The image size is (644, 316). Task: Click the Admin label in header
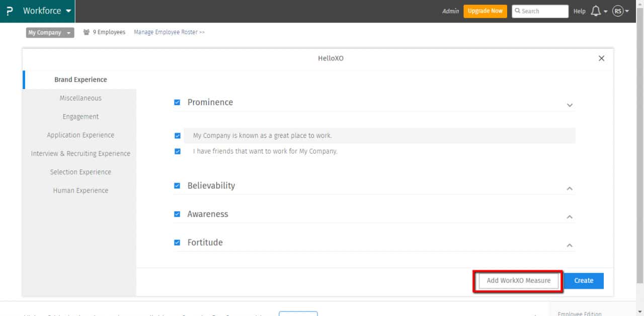(450, 11)
